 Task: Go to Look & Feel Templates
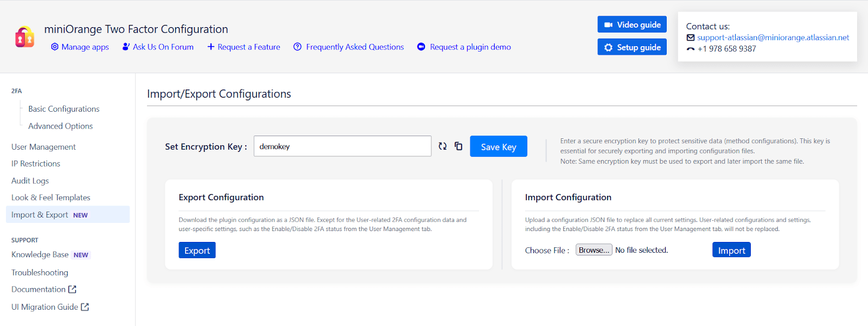tap(51, 197)
